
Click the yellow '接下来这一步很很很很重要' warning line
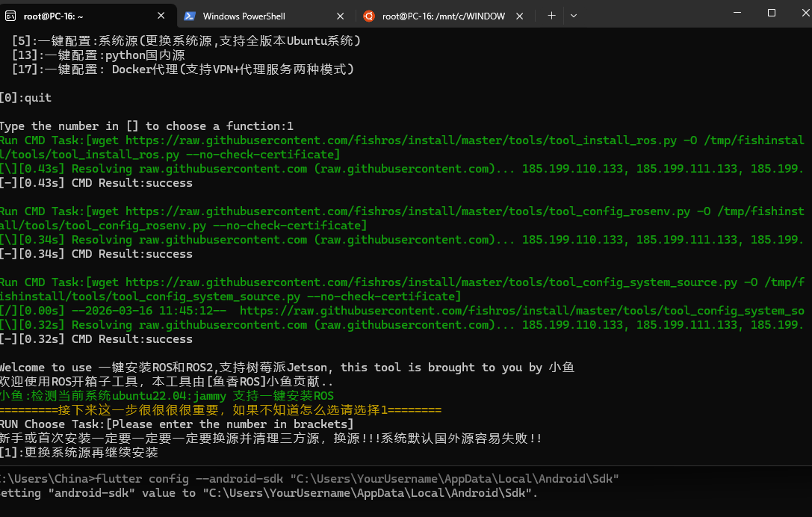click(x=220, y=409)
